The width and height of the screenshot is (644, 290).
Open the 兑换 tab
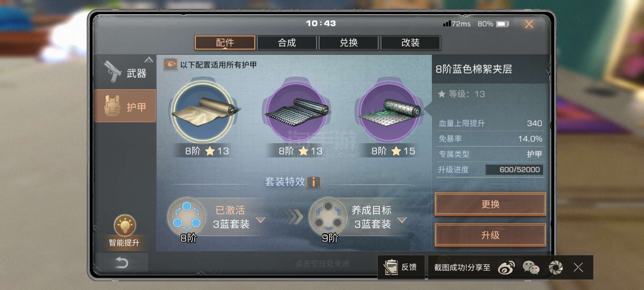coord(349,43)
